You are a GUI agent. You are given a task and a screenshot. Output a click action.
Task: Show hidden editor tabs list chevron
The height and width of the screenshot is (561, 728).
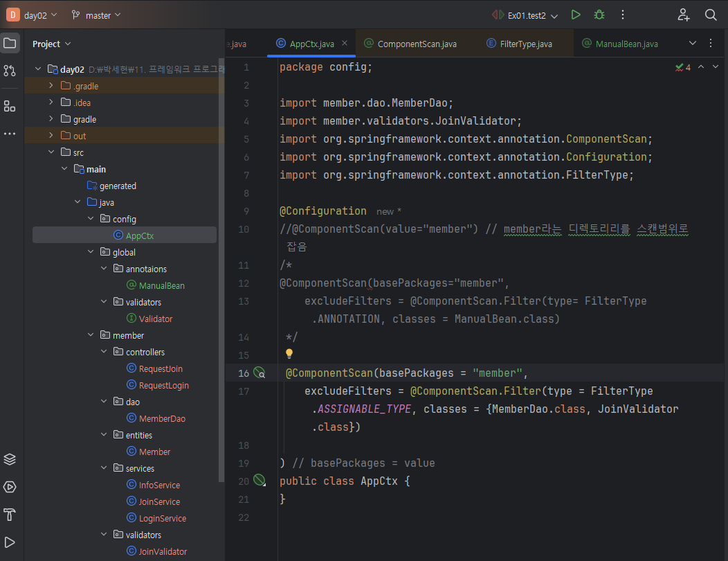point(693,44)
